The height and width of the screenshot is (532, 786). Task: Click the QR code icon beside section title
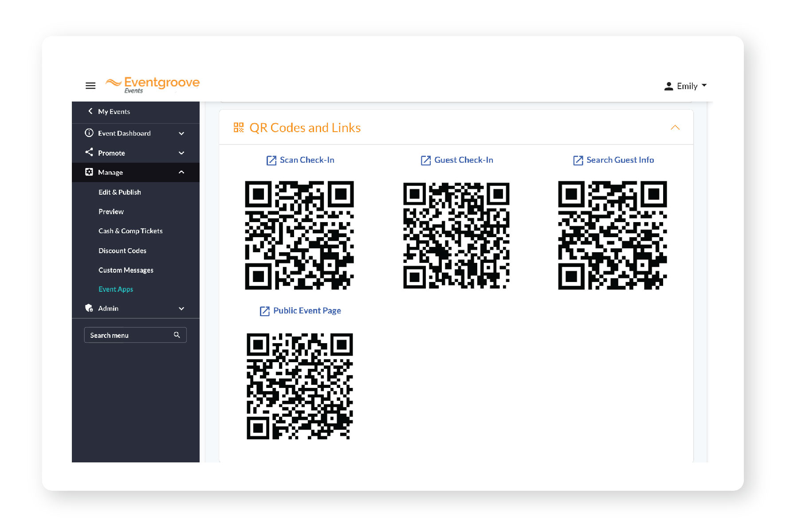point(239,128)
